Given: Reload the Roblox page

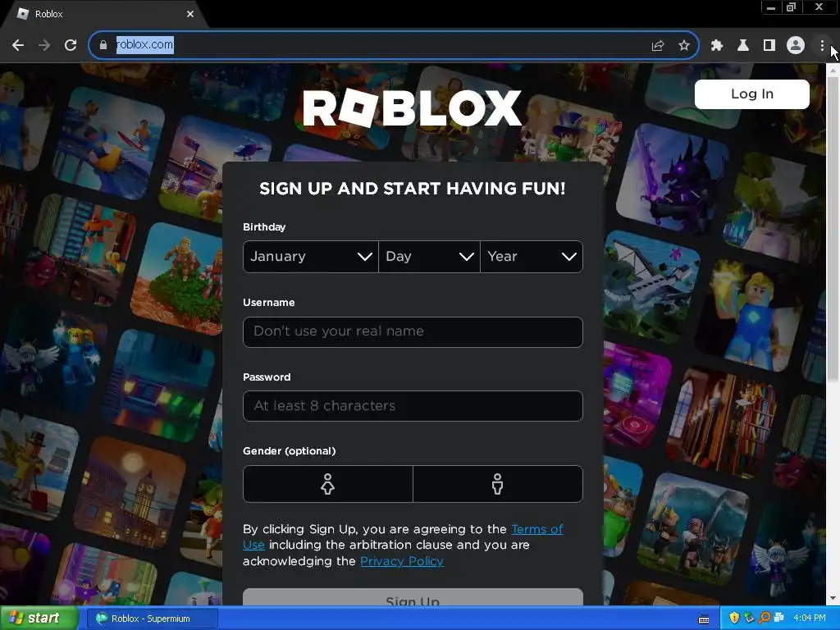Looking at the screenshot, I should (71, 45).
